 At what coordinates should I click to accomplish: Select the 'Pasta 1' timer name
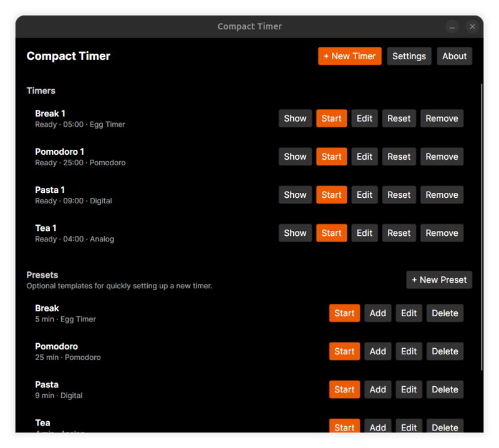point(50,190)
